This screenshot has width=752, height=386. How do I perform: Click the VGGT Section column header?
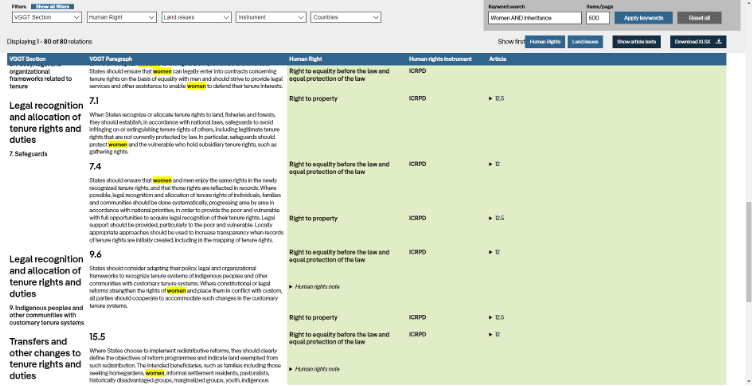(x=27, y=59)
